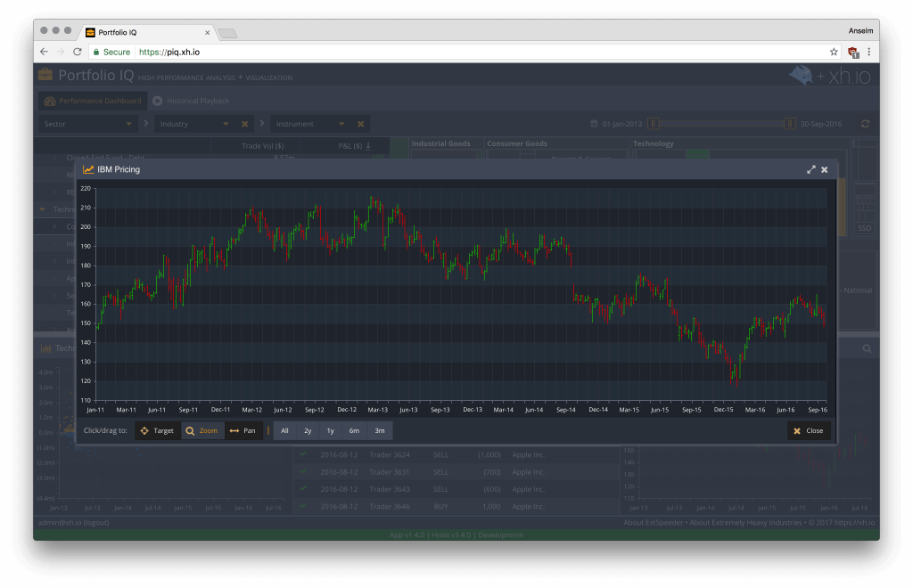Click the IBM Pricing chart icon

pos(88,169)
